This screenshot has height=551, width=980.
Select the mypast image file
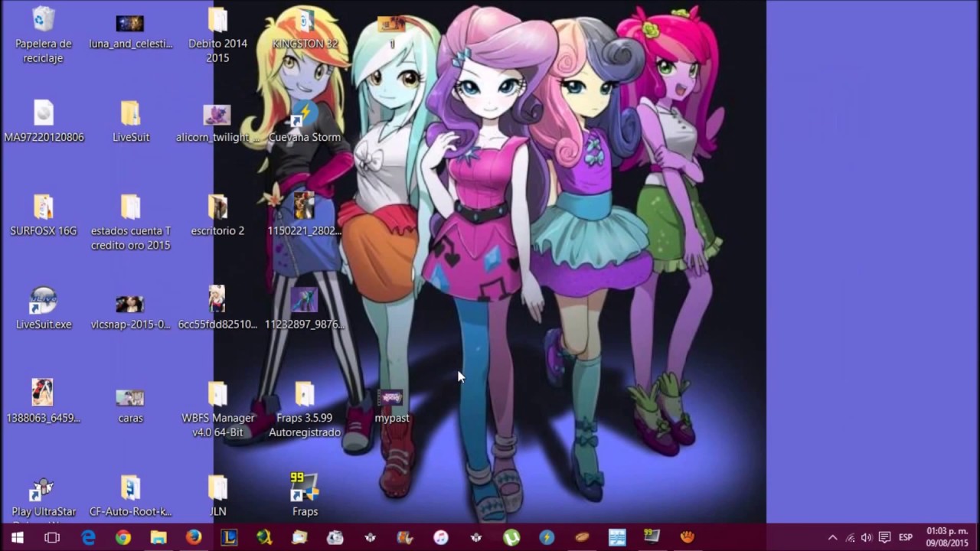(x=391, y=406)
